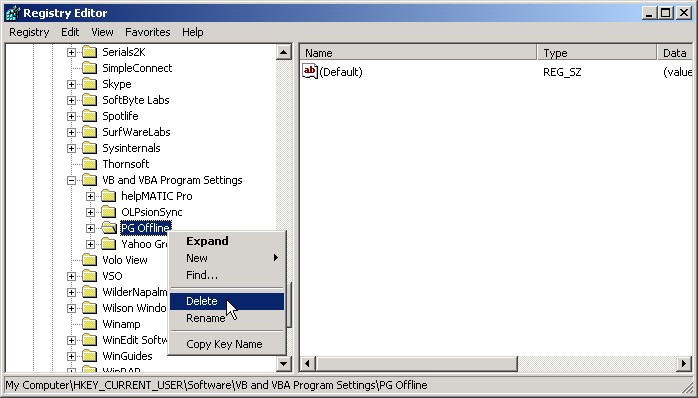Expand the SoftByte Labs key
Screen dimensions: 698x398
pyautogui.click(x=71, y=101)
